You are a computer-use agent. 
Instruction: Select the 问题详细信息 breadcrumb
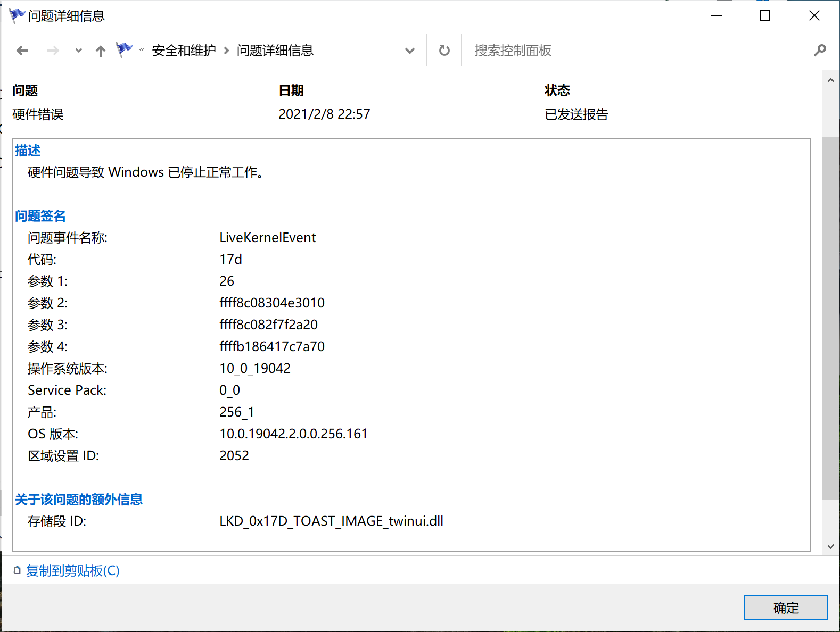point(275,51)
